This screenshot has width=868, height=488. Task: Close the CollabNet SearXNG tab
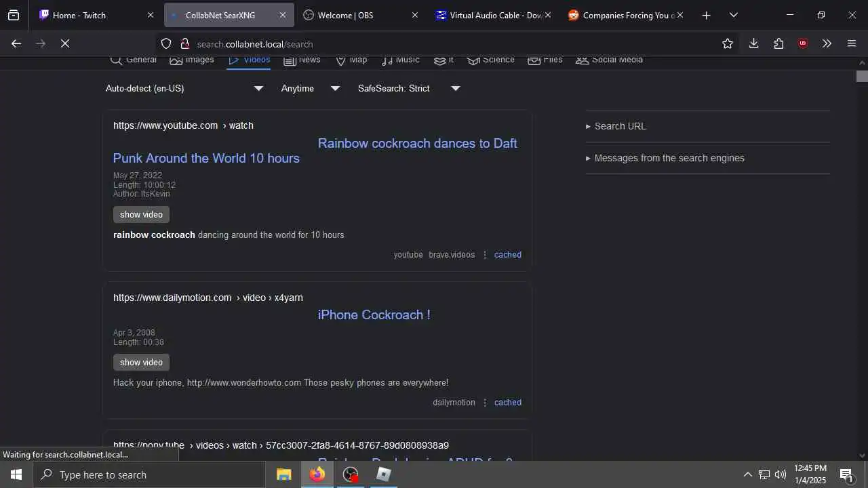pyautogui.click(x=283, y=15)
